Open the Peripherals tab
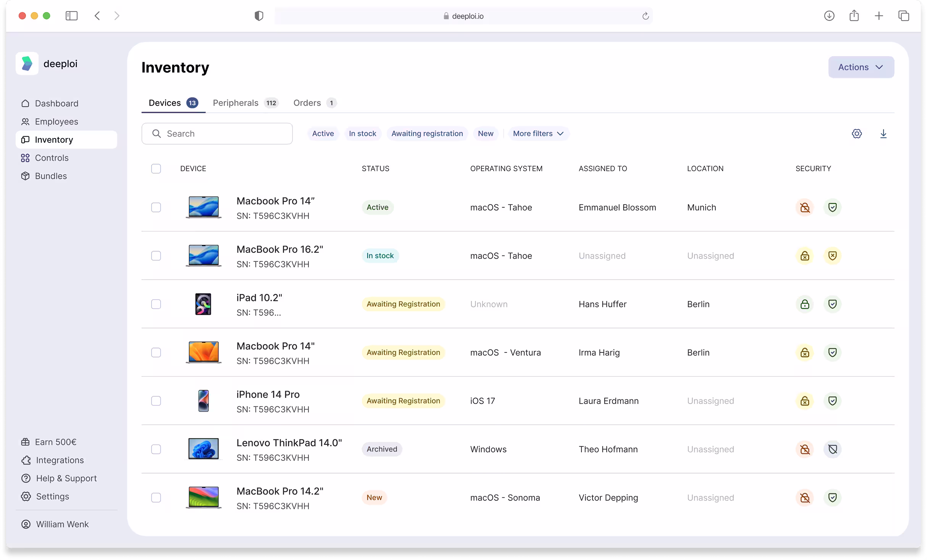Screen dimensions: 927x560 pyautogui.click(x=245, y=103)
